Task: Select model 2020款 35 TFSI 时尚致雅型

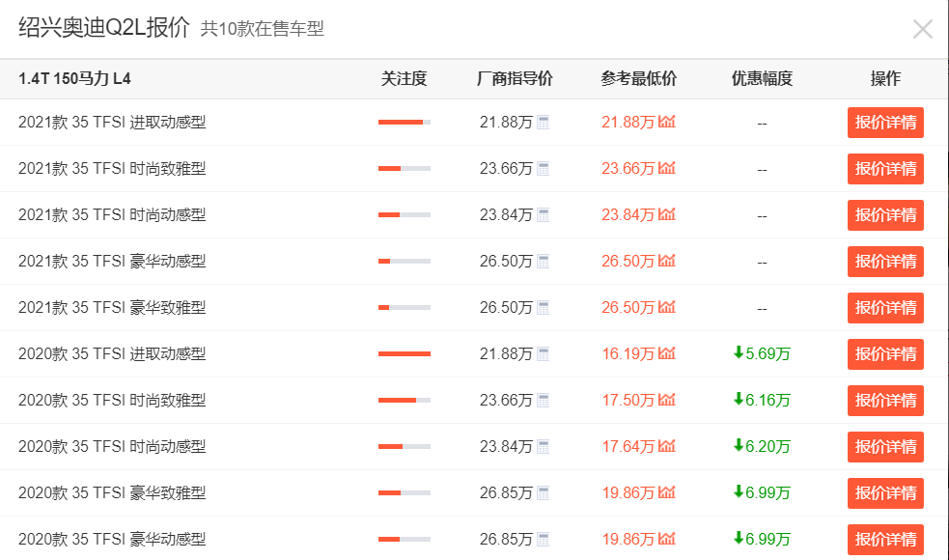Action: [x=112, y=400]
